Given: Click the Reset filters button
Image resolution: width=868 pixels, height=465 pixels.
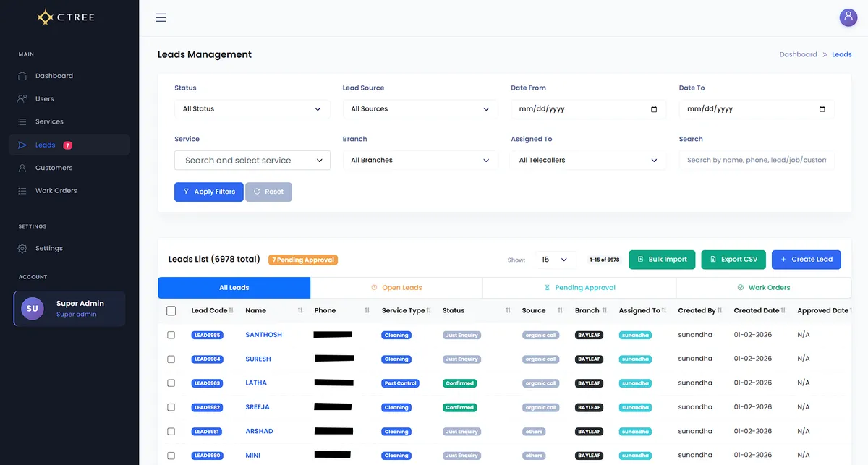Looking at the screenshot, I should coord(268,192).
